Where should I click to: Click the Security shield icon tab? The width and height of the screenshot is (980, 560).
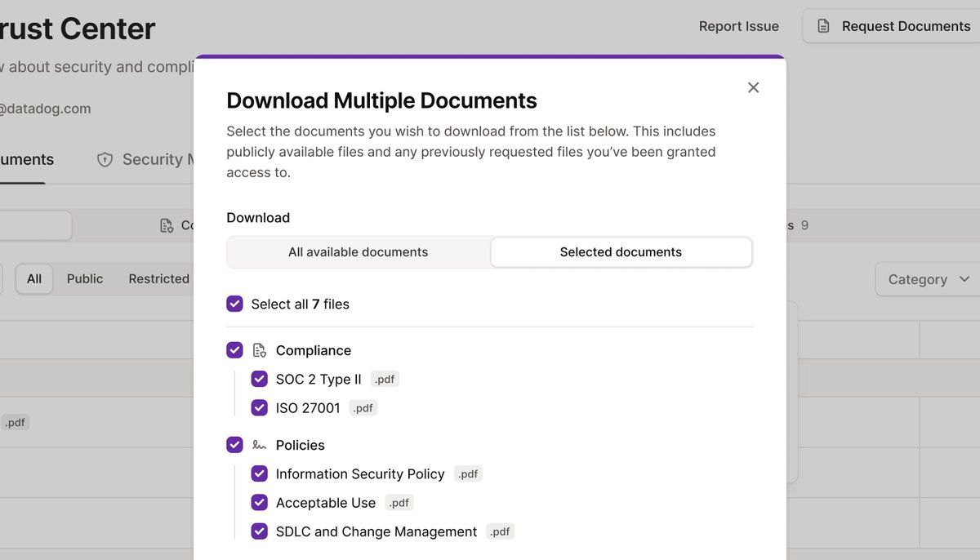click(x=105, y=159)
